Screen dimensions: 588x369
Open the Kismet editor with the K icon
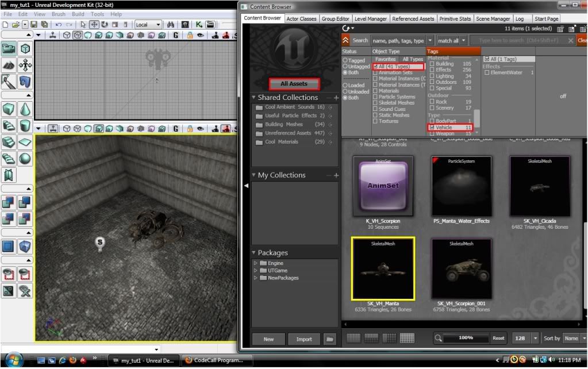[199, 25]
